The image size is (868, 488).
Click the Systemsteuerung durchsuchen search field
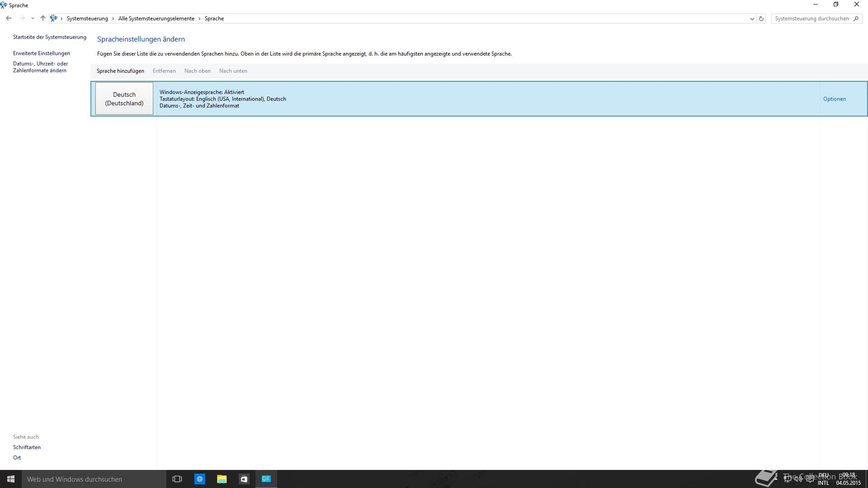811,19
